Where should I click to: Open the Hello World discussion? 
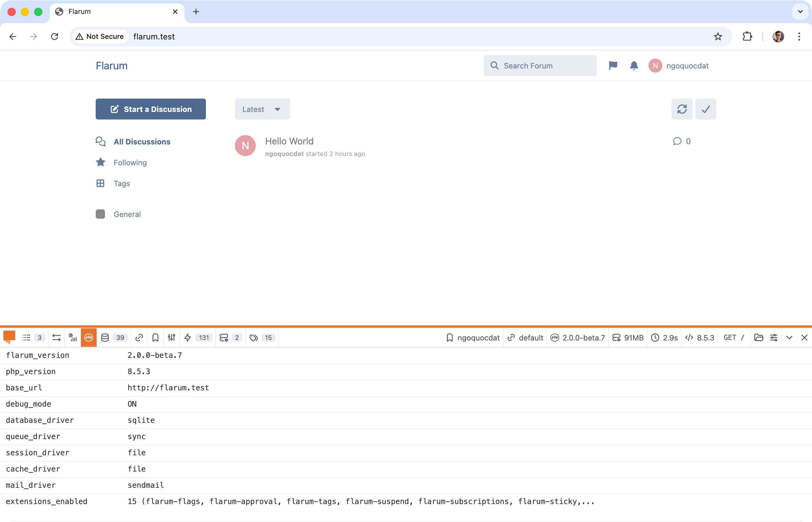click(289, 141)
